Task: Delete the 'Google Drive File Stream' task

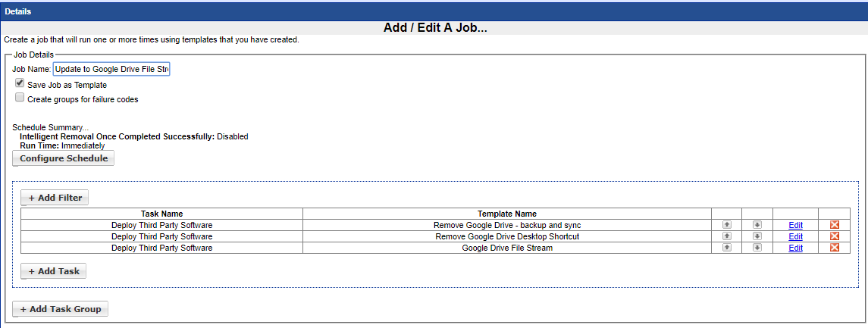Action: 835,248
